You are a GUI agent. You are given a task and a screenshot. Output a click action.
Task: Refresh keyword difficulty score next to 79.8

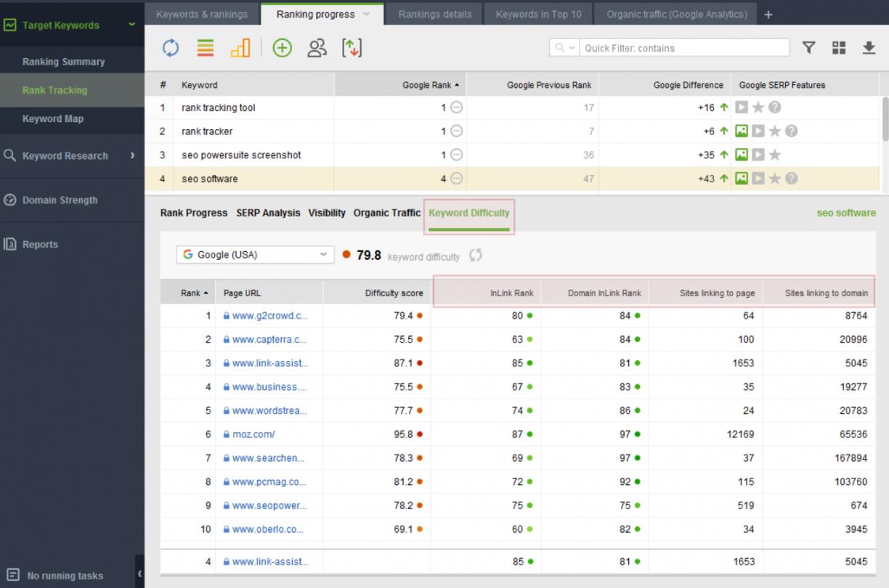(476, 256)
